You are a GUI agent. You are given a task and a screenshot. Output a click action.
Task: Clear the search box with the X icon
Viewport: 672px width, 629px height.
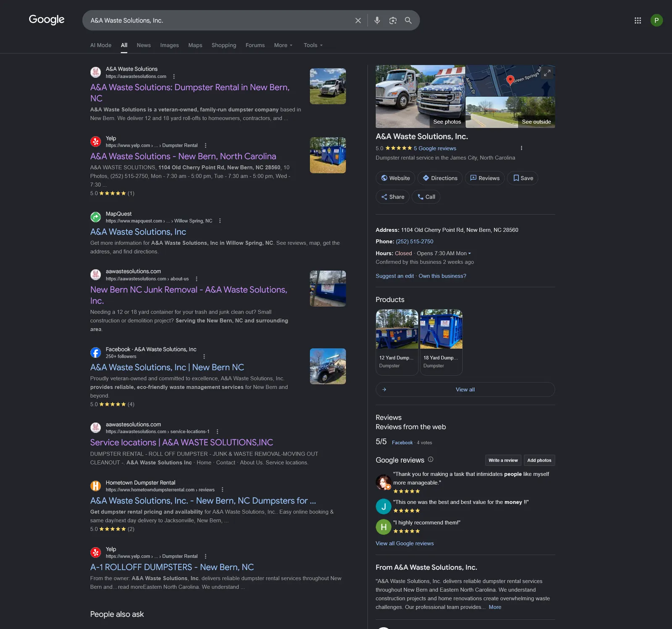coord(358,21)
